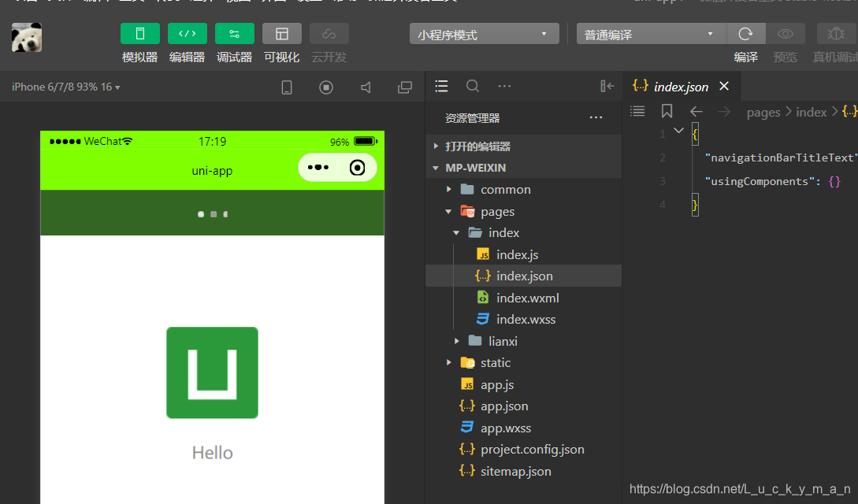Image resolution: width=858 pixels, height=504 pixels.
Task: Click the more options ellipsis beside search
Action: pyautogui.click(x=504, y=86)
